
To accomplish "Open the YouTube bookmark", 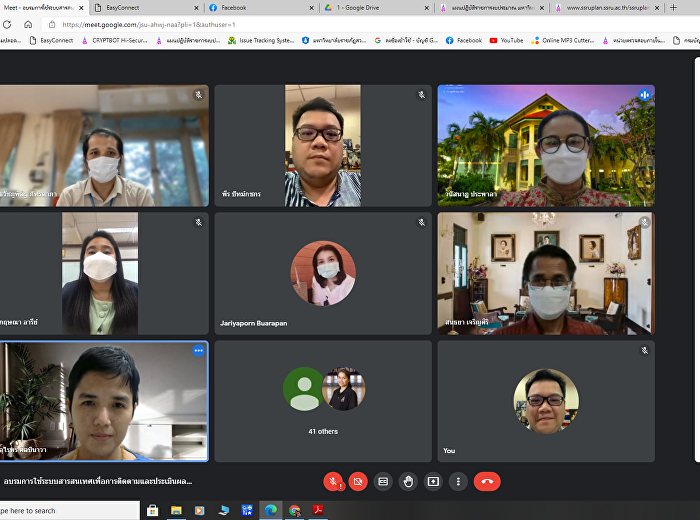I will click(x=506, y=40).
